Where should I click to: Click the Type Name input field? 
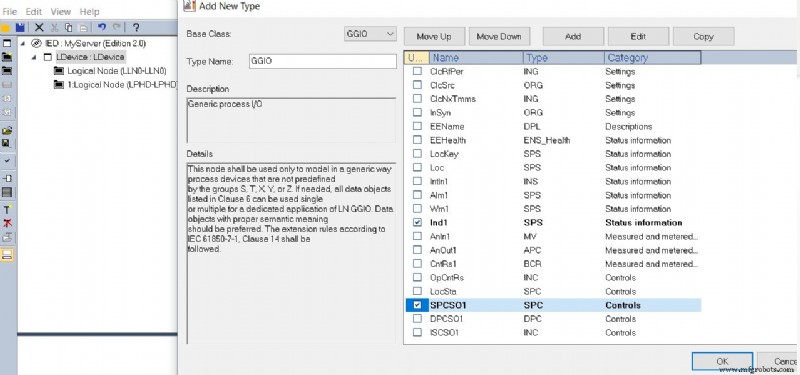(x=322, y=61)
